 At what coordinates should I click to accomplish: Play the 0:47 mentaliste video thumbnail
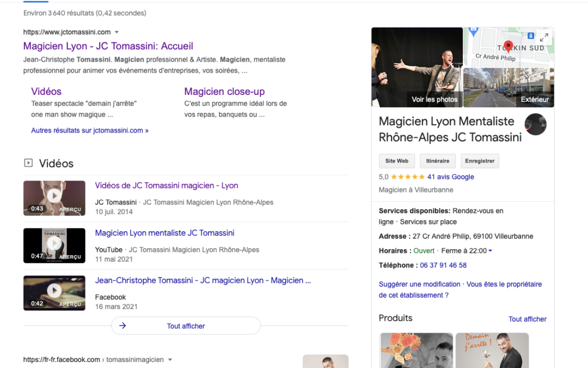pos(54,245)
